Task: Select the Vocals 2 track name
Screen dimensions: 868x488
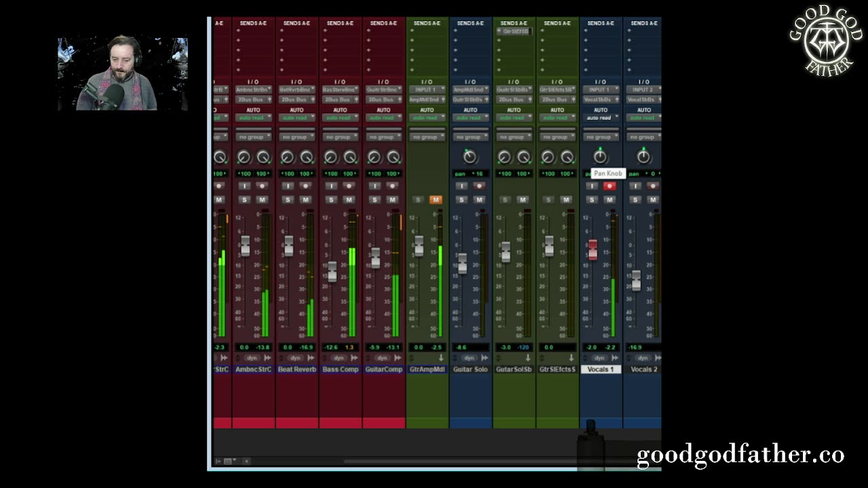Action: [643, 369]
